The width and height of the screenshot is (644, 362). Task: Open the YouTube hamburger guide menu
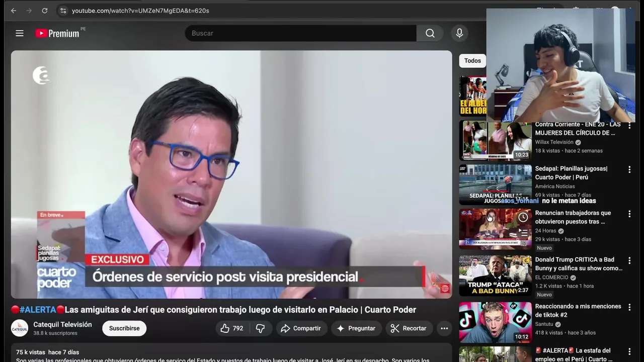(20, 33)
